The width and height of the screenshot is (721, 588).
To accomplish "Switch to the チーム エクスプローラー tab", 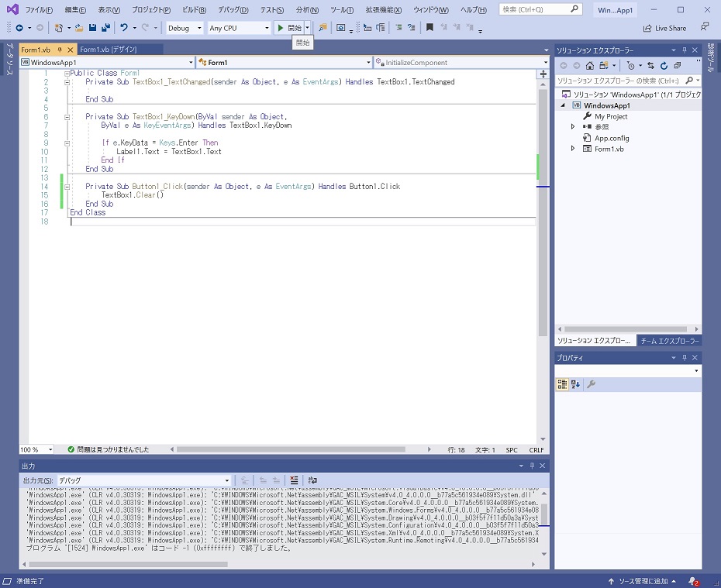I will tap(670, 341).
